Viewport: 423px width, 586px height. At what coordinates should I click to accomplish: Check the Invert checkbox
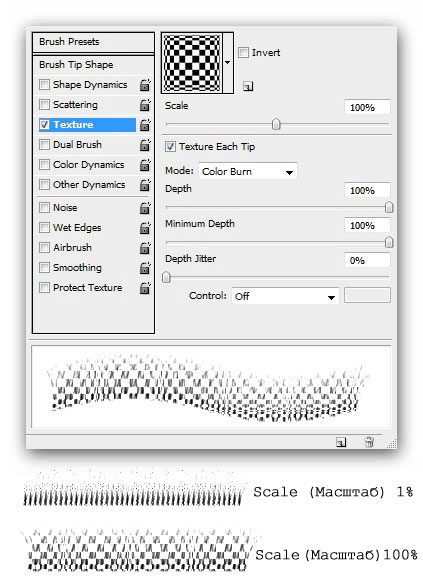point(243,52)
